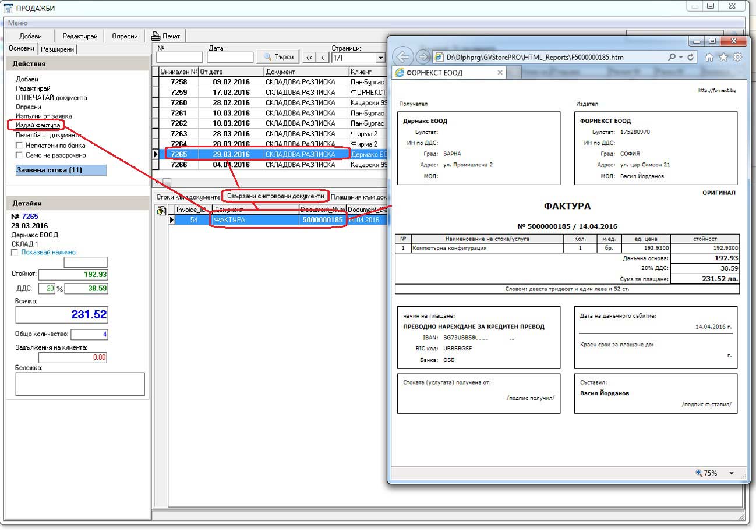Click Заявена стока (11) bar
The image size is (756, 532).
[x=61, y=170]
